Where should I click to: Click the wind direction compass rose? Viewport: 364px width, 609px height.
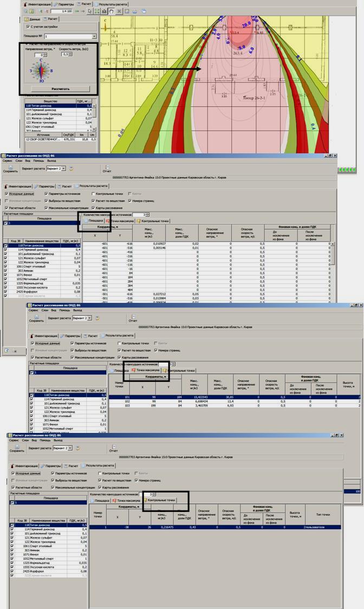[x=42, y=71]
